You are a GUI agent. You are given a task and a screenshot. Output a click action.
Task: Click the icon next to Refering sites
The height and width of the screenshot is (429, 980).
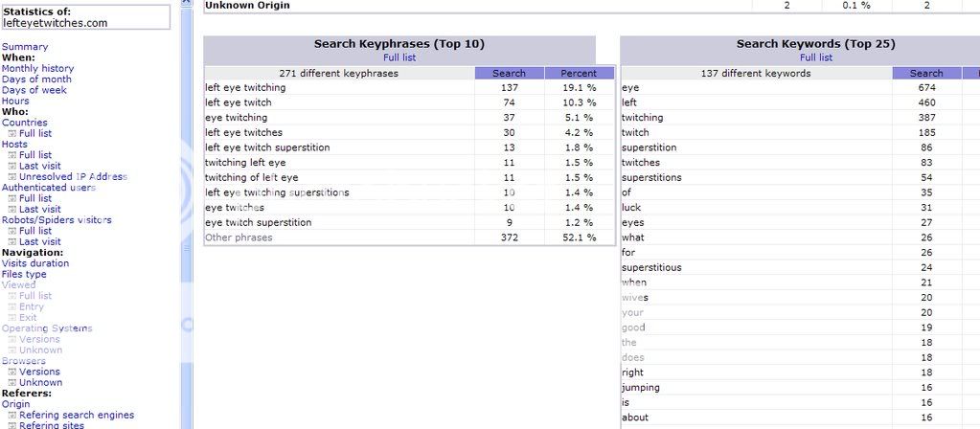tap(11, 426)
